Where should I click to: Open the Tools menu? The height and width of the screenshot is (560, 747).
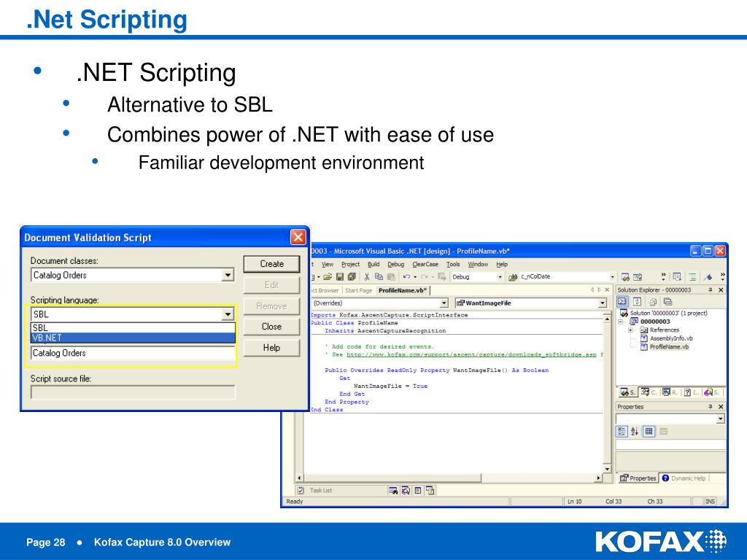pyautogui.click(x=453, y=264)
